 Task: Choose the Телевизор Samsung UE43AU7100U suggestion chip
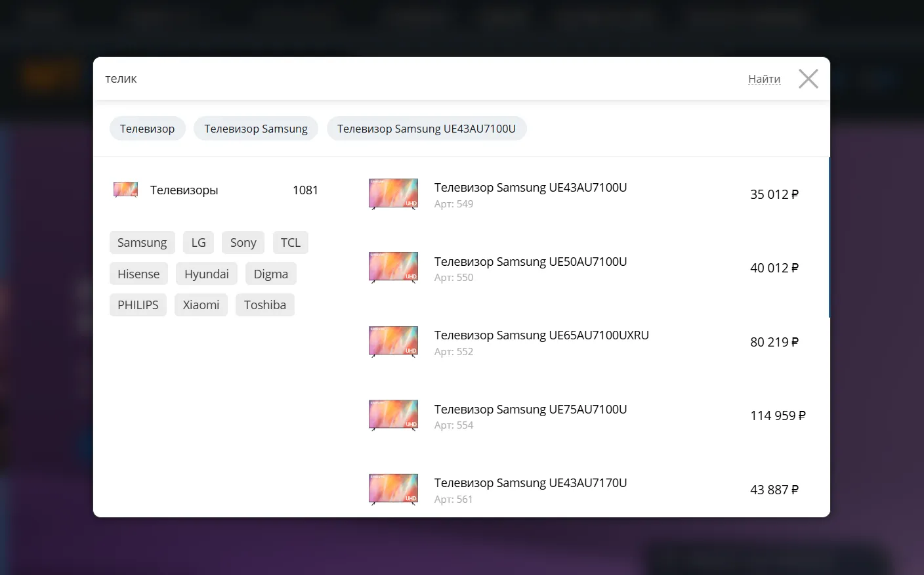pyautogui.click(x=426, y=129)
